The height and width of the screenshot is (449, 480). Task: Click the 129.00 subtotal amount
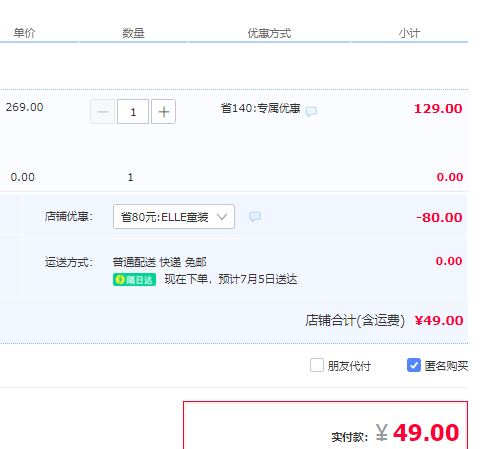tap(438, 109)
